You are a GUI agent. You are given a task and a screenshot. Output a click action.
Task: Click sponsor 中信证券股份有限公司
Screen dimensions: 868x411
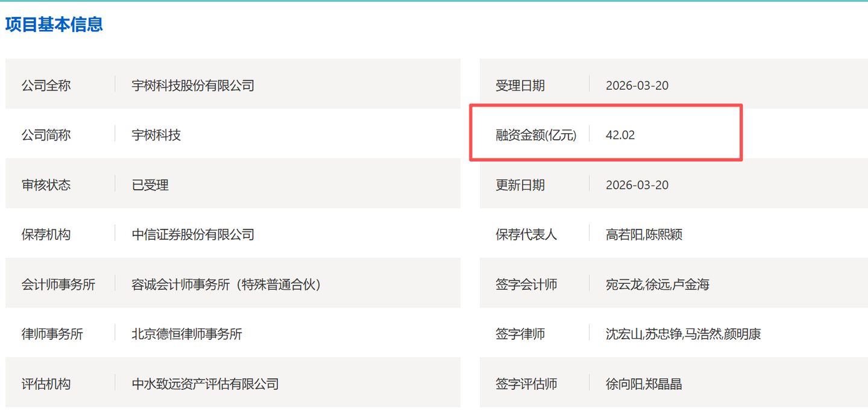193,234
